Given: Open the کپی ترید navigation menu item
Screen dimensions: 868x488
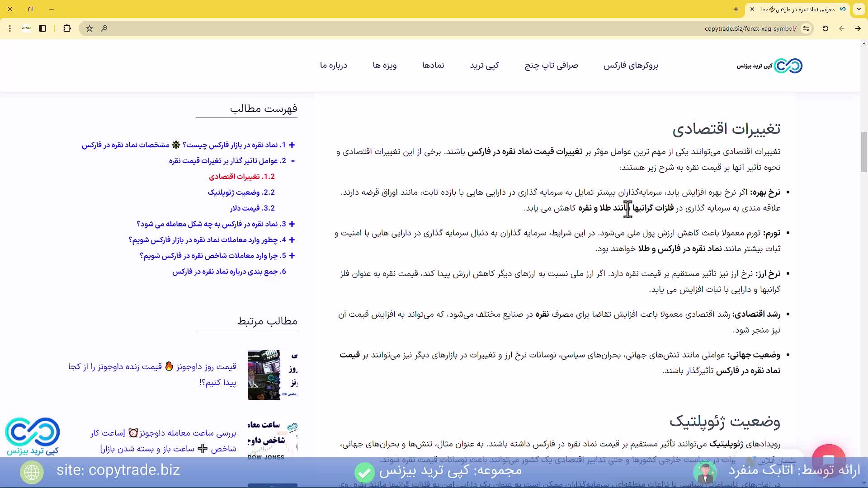Looking at the screenshot, I should click(x=484, y=66).
